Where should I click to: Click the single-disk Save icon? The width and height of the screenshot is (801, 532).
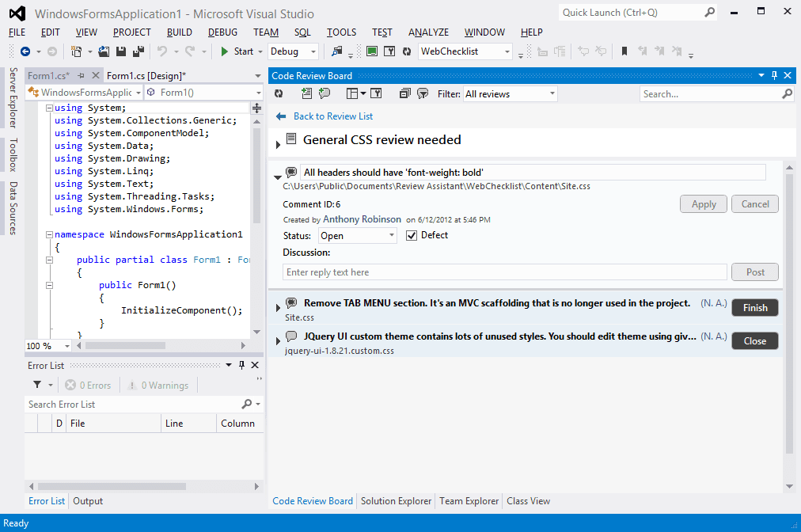click(121, 51)
